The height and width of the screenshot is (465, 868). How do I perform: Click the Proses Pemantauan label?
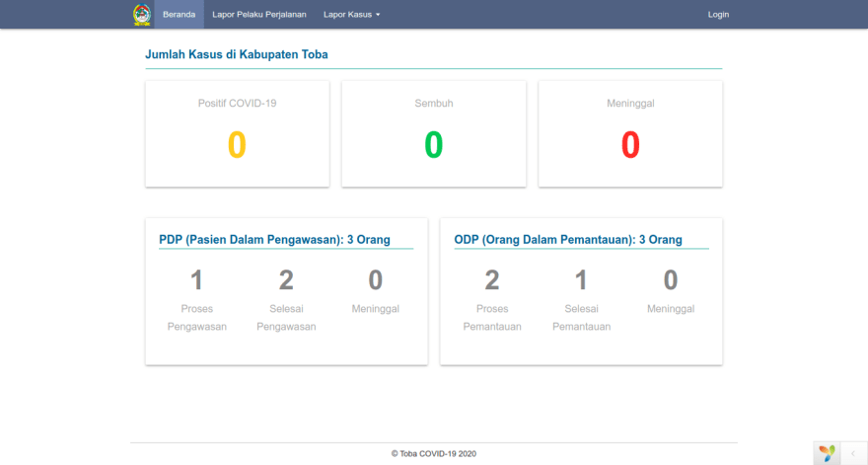tap(492, 318)
